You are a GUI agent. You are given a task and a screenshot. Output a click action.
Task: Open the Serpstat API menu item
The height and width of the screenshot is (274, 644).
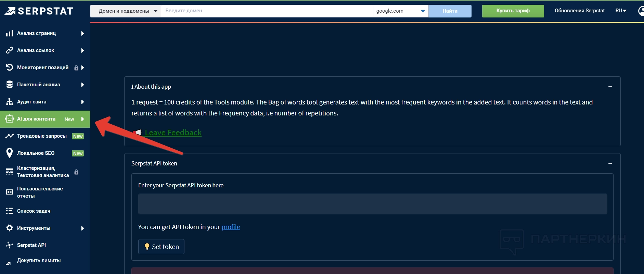point(45,245)
